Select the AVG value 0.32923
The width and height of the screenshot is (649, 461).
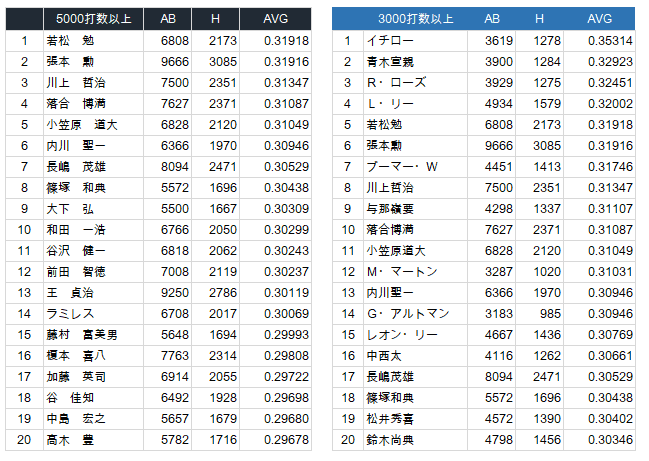pyautogui.click(x=610, y=62)
